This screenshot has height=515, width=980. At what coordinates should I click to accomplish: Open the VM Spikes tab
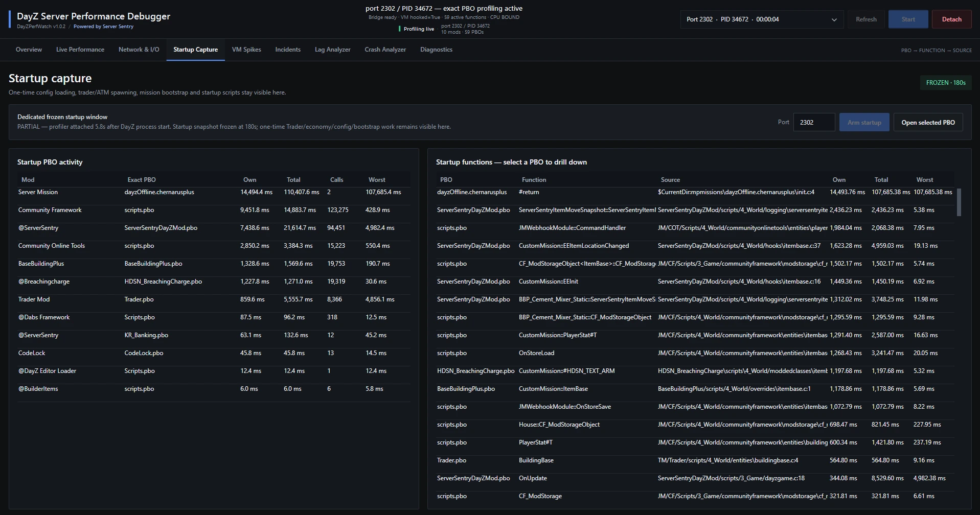point(246,50)
